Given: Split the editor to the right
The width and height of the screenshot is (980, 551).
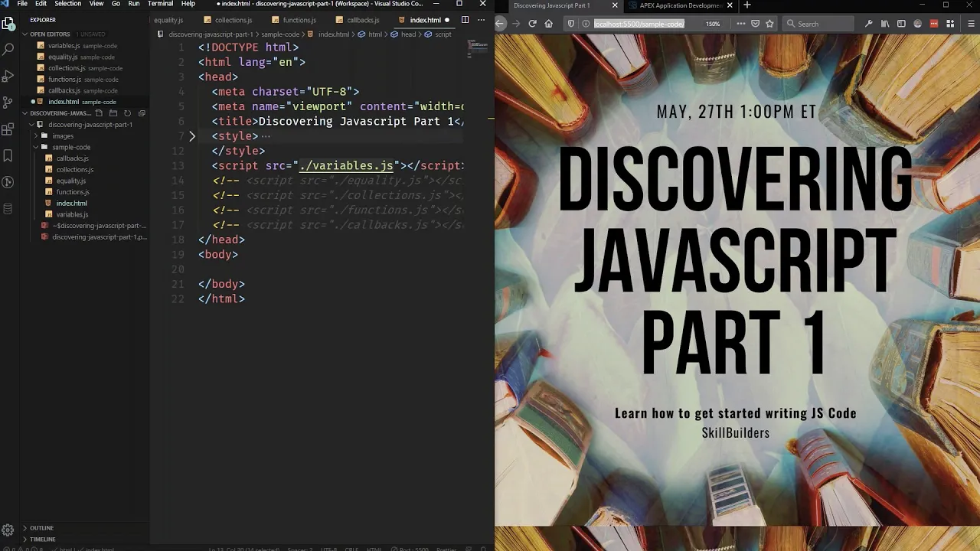Looking at the screenshot, I should coord(465,20).
